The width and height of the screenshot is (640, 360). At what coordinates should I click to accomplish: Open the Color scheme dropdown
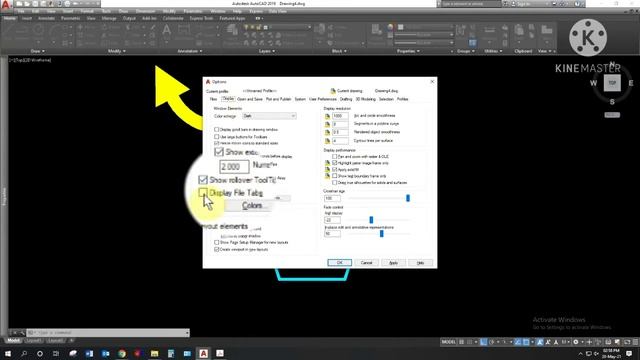coord(269,116)
